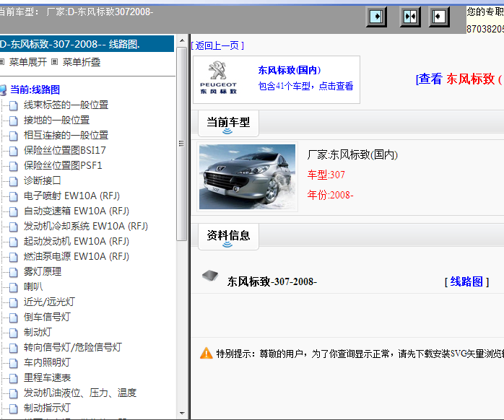
Task: Click the 菜单展开 expand-menu option
Action: (28, 61)
